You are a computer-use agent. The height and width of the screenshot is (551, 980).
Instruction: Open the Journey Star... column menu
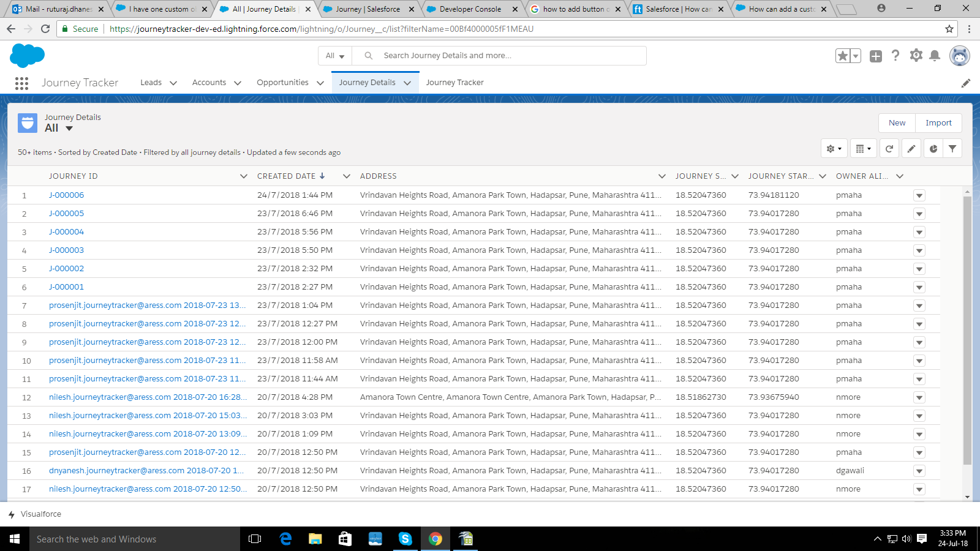[823, 176]
